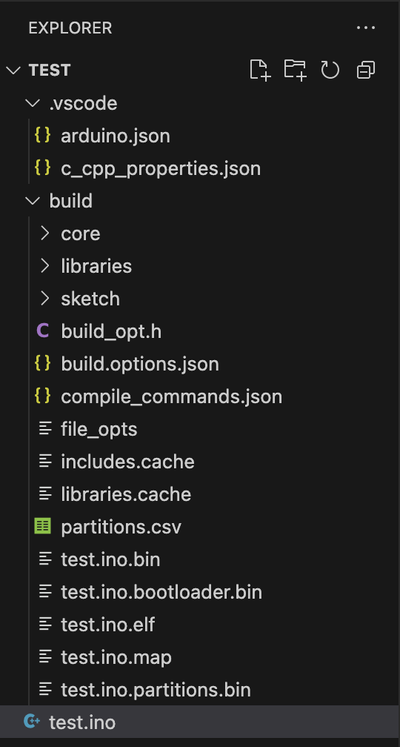Screen dimensions: 400x747
Task: Open test.ino.bootloader.bin file
Action: (x=200, y=592)
